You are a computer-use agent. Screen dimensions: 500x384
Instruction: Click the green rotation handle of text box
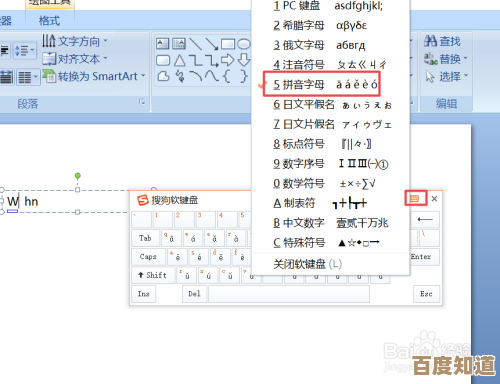[x=77, y=176]
